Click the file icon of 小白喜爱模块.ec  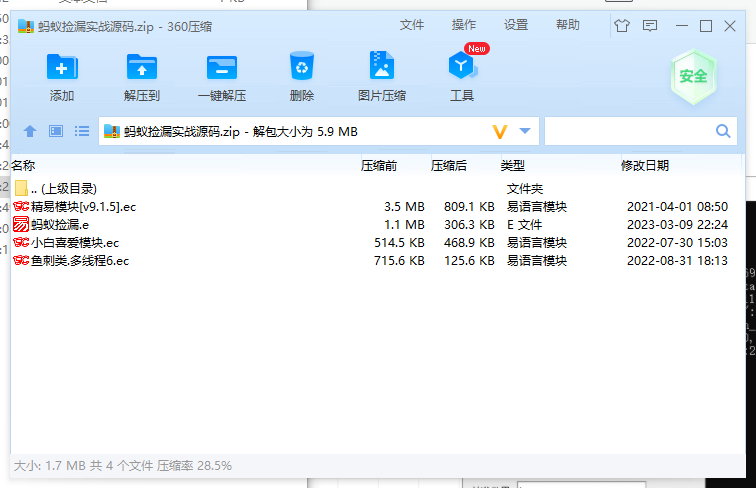pyautogui.click(x=21, y=242)
